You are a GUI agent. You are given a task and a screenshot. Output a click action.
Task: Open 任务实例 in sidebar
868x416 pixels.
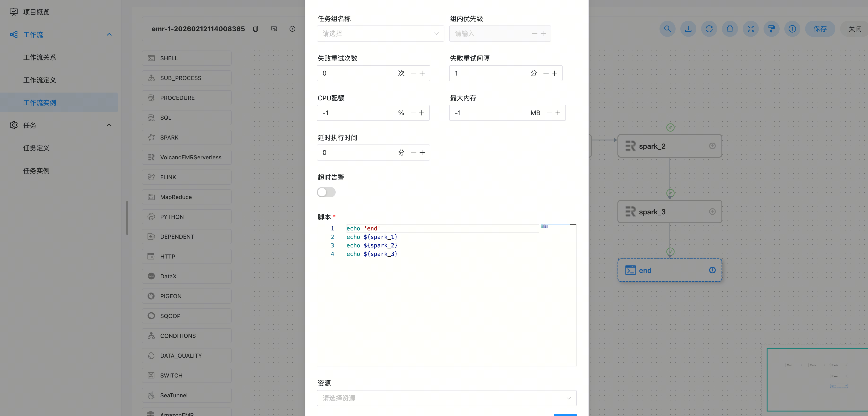[36, 171]
